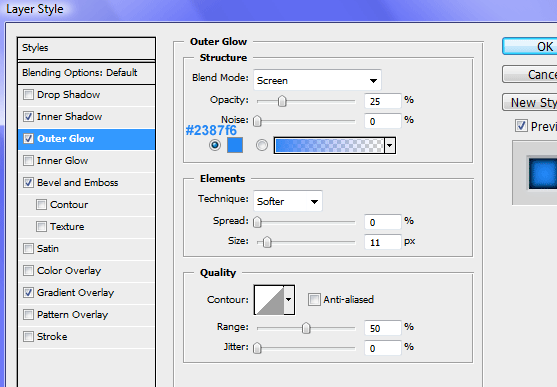Select the Satin style row

tap(86, 248)
